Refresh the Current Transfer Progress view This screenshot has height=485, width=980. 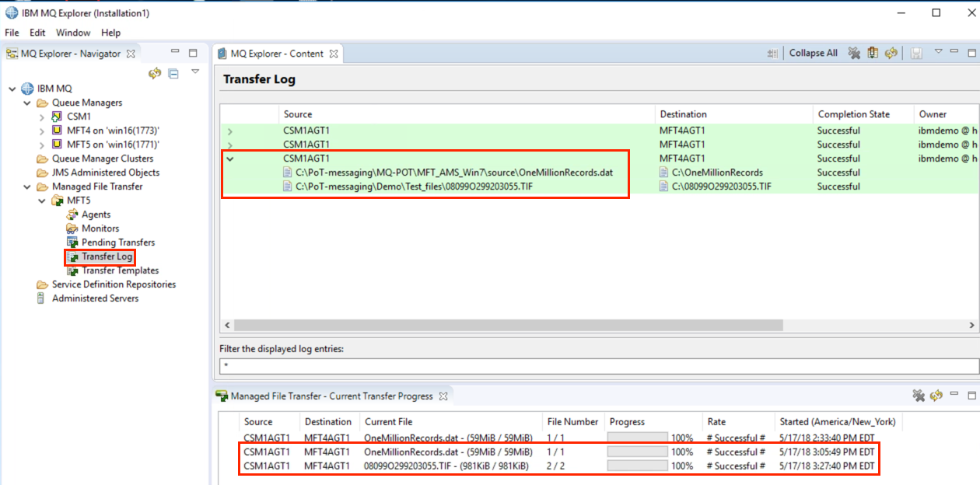click(936, 396)
